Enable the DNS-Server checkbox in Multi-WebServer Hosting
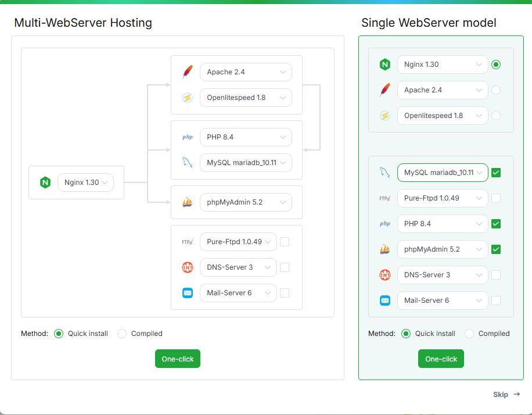 [285, 267]
